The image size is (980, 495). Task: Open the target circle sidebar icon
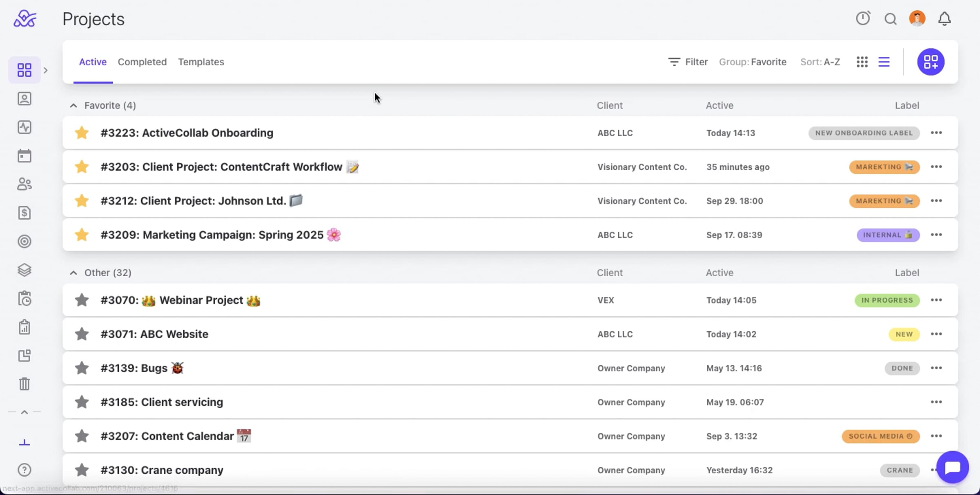(24, 242)
